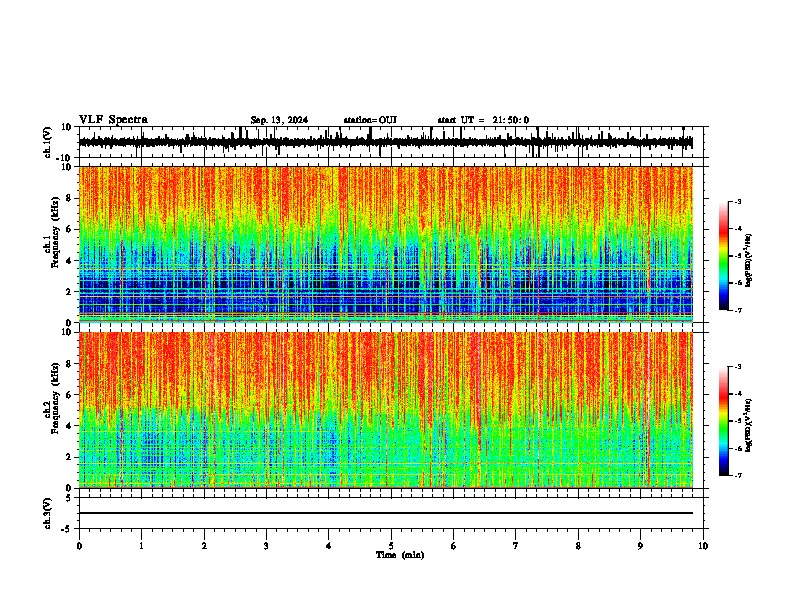Image resolution: width=792 pixels, height=612 pixels.
Task: Click the ch.1 voltage waveform trace
Action: click(385, 142)
